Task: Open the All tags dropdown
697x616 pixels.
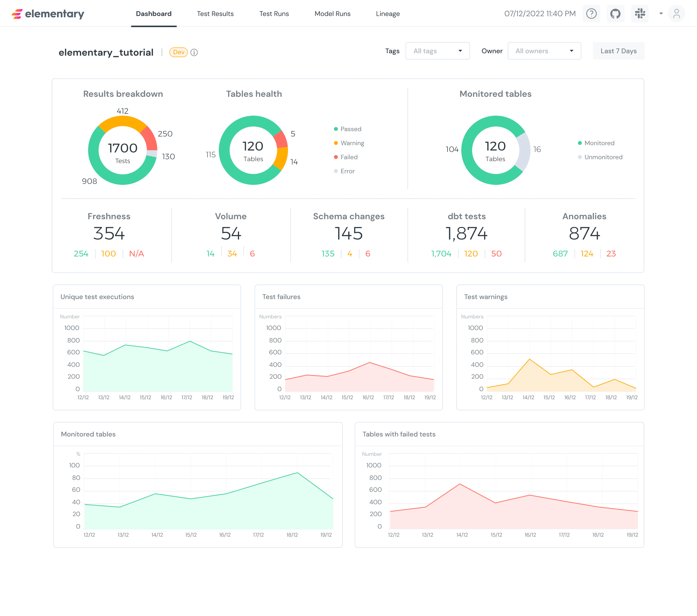Action: click(x=438, y=51)
